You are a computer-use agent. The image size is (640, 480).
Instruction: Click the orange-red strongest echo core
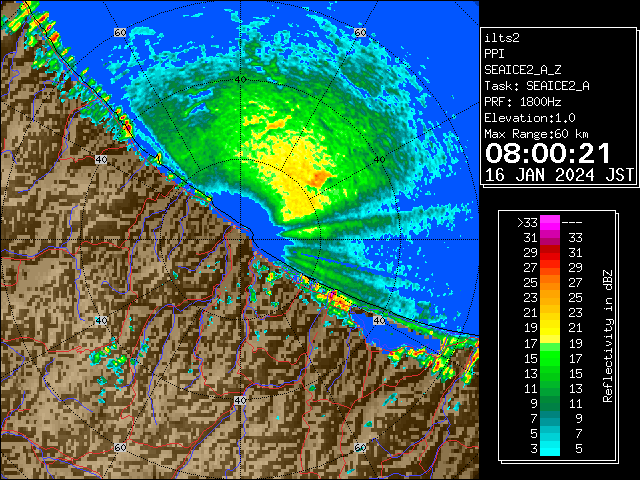pos(320,178)
